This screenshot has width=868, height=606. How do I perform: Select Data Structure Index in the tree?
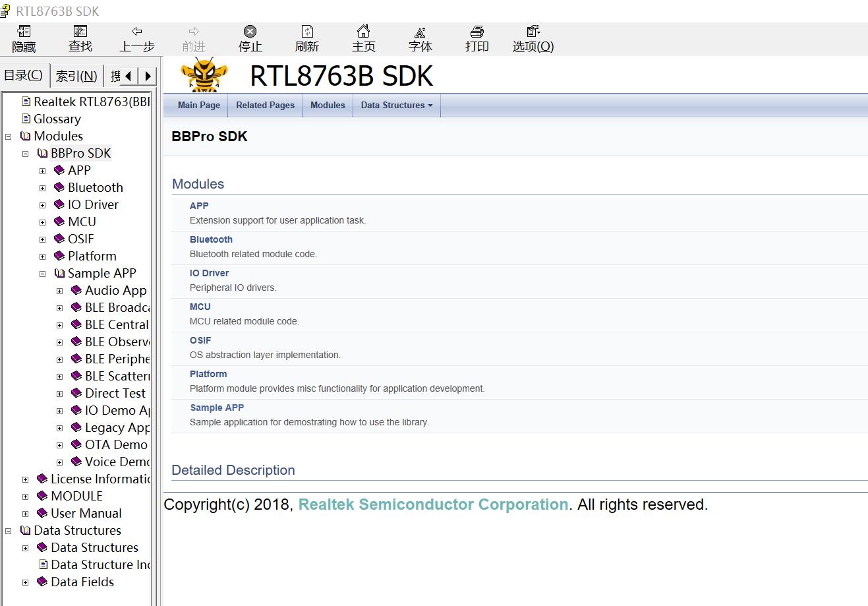tap(100, 564)
